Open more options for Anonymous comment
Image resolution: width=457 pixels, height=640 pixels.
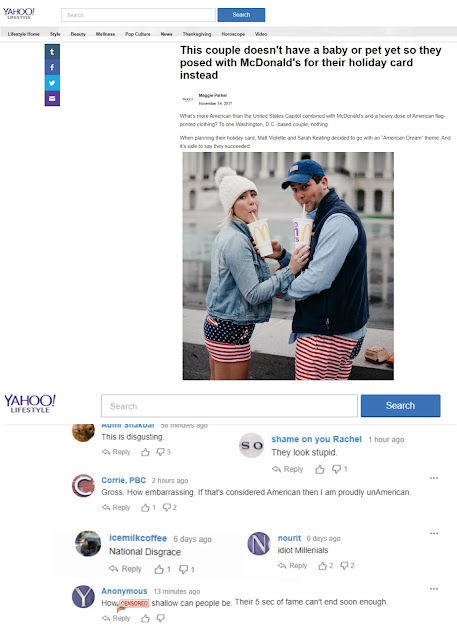(434, 589)
